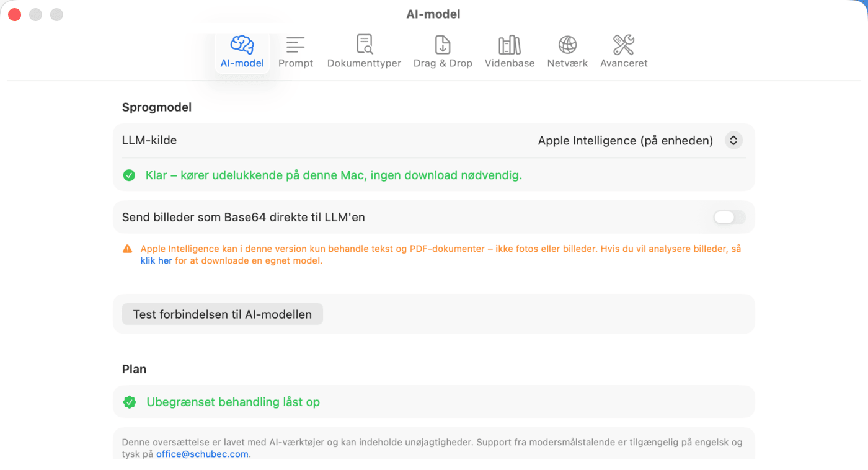Click orange warning triangle icon
868x470 pixels.
127,249
